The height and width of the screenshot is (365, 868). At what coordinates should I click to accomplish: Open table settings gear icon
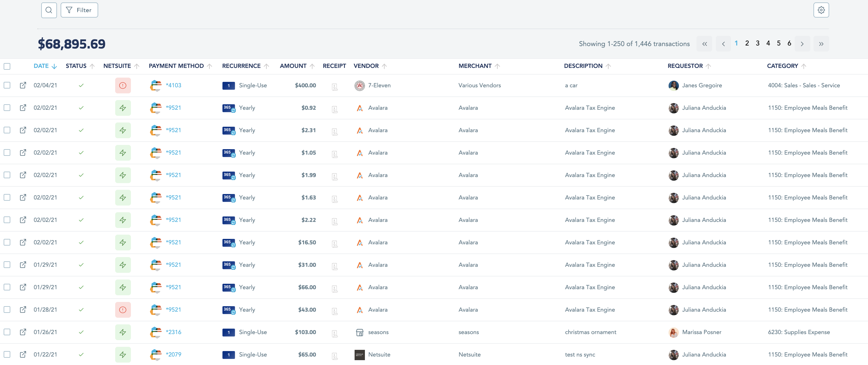(821, 10)
